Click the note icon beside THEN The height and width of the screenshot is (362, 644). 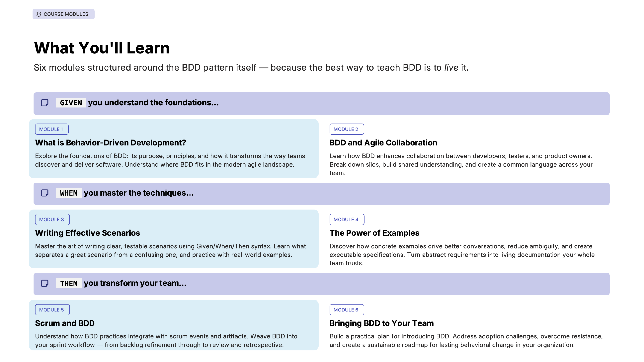(x=45, y=283)
